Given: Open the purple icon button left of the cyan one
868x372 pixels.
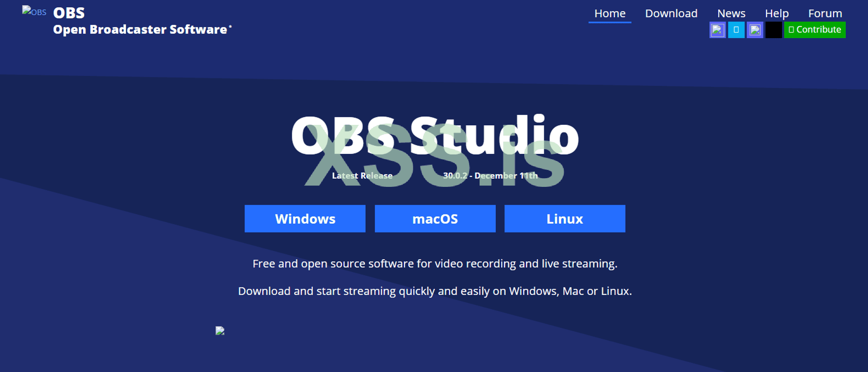Looking at the screenshot, I should 717,30.
